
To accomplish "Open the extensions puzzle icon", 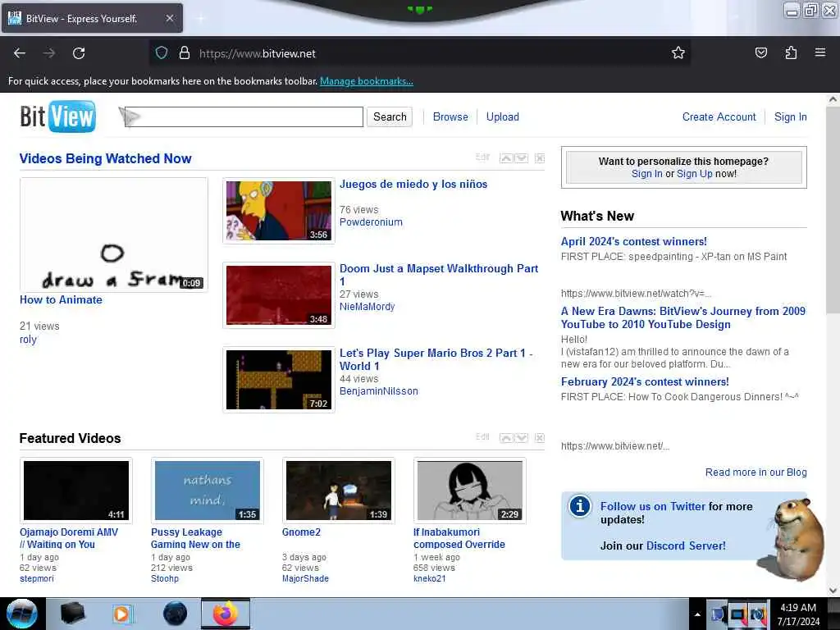I will [x=791, y=53].
